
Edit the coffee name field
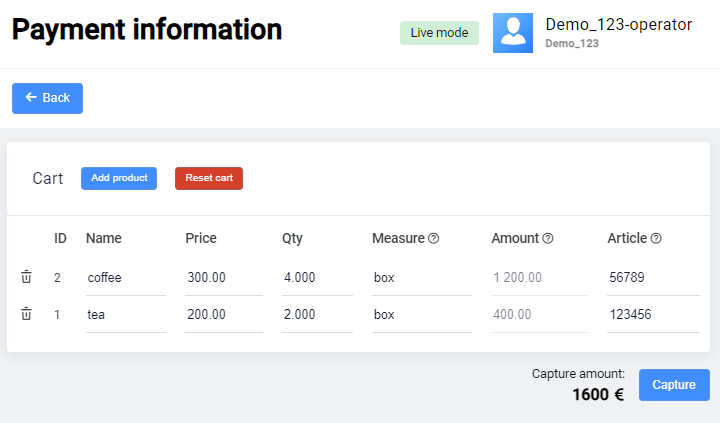125,277
